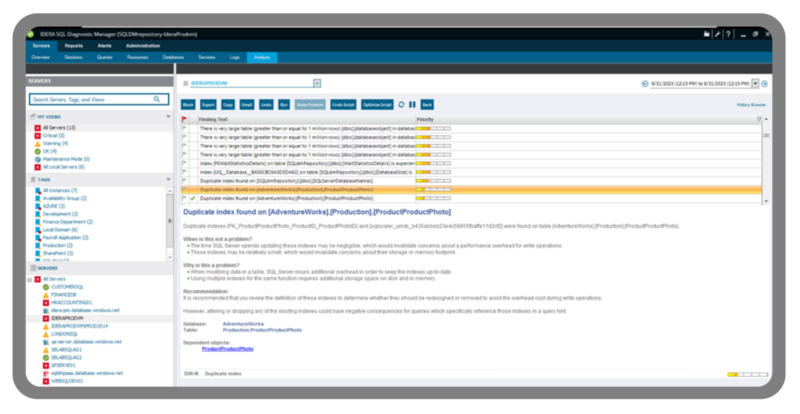This screenshot has height=414, width=800.
Task: Click the search magnifier icon in Servers panel
Action: pyautogui.click(x=155, y=100)
